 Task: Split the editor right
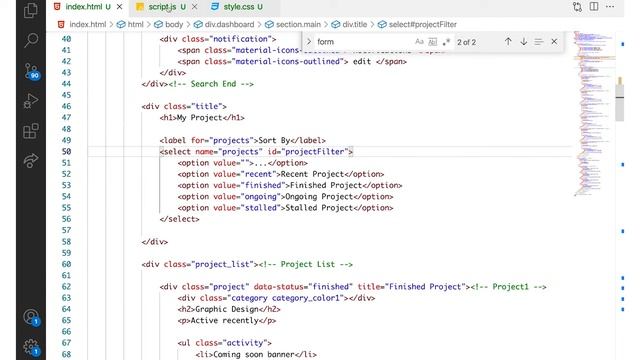click(594, 7)
